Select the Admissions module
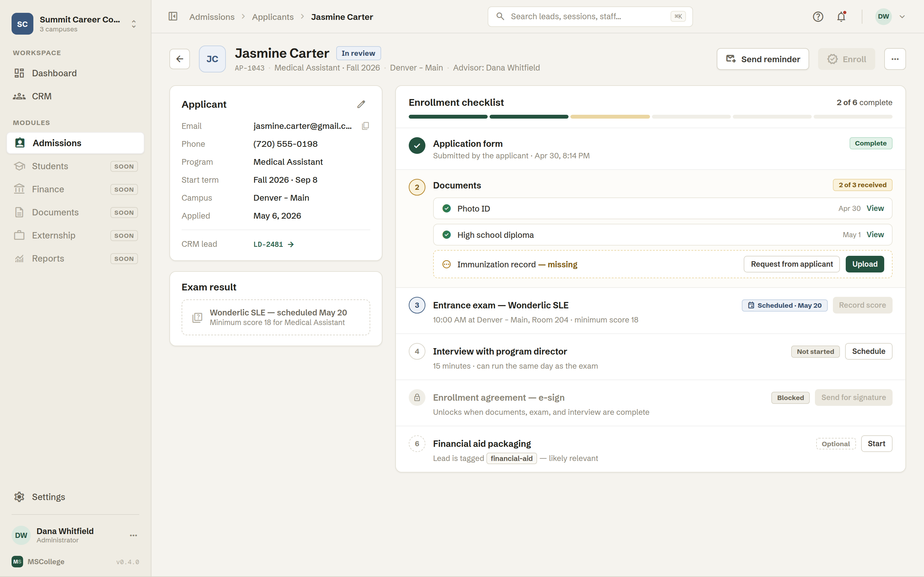The height and width of the screenshot is (577, 924). (x=75, y=143)
